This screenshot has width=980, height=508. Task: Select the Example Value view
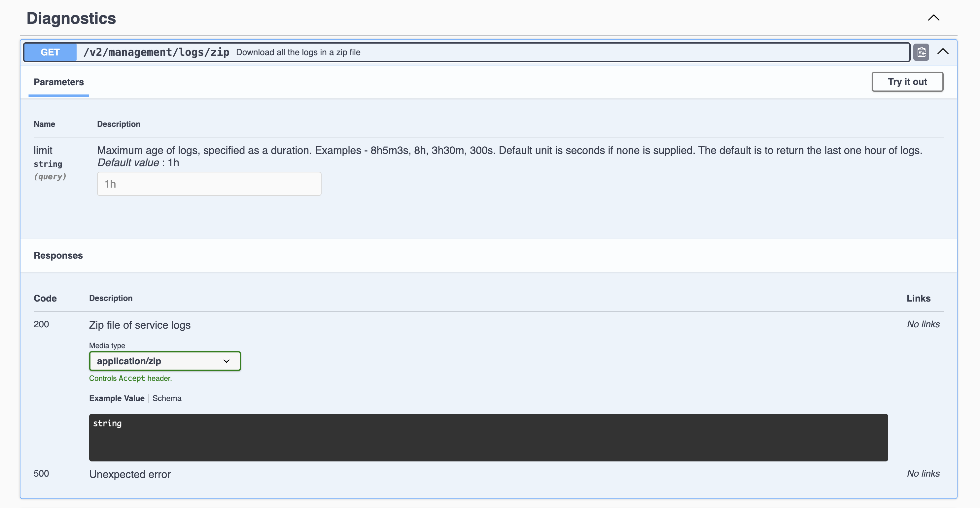coord(117,398)
